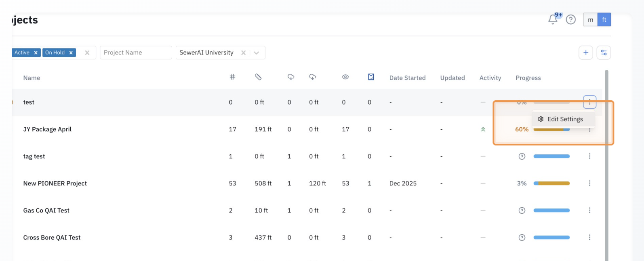The height and width of the screenshot is (261, 644).
Task: Remove the On Hold status filter
Action: tap(71, 53)
